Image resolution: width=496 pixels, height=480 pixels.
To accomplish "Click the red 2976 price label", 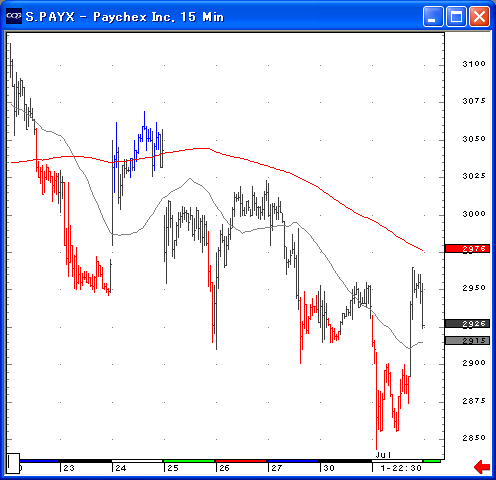I will 467,248.
